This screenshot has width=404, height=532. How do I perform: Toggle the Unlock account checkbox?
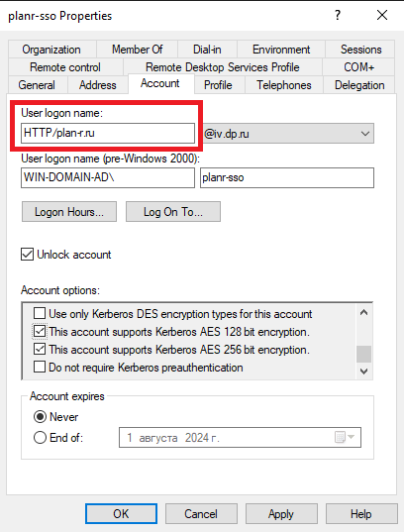27,255
